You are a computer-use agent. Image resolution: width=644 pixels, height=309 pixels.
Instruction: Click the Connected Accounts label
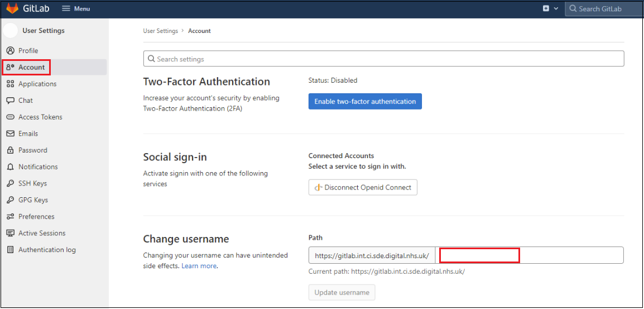coord(342,156)
